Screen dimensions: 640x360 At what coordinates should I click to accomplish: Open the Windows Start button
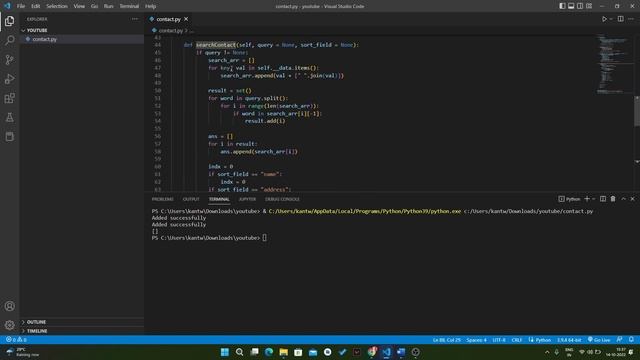224,352
